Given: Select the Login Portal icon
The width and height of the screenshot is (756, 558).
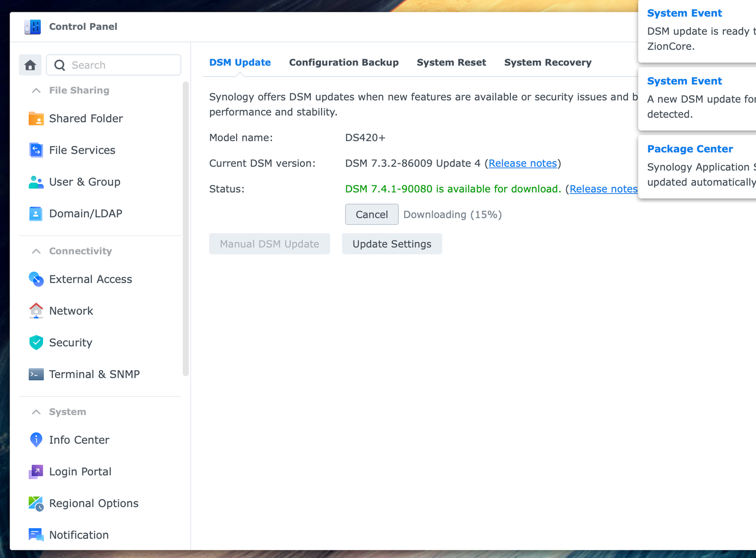Looking at the screenshot, I should [x=36, y=471].
